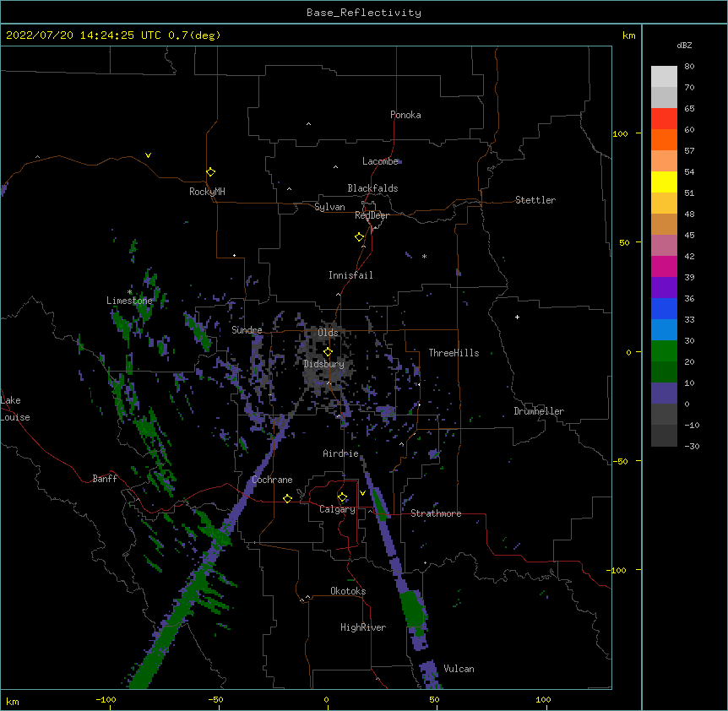This screenshot has width=728, height=711.
Task: Click the red 65 dBZ legend swatch
Action: tap(664, 119)
